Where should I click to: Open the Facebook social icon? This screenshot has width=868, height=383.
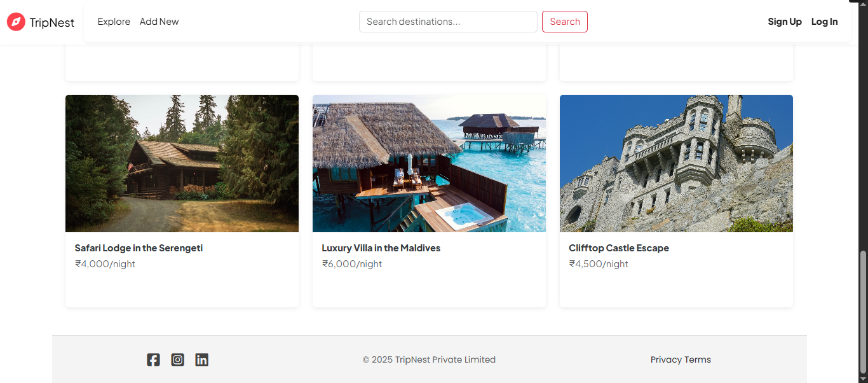point(153,359)
